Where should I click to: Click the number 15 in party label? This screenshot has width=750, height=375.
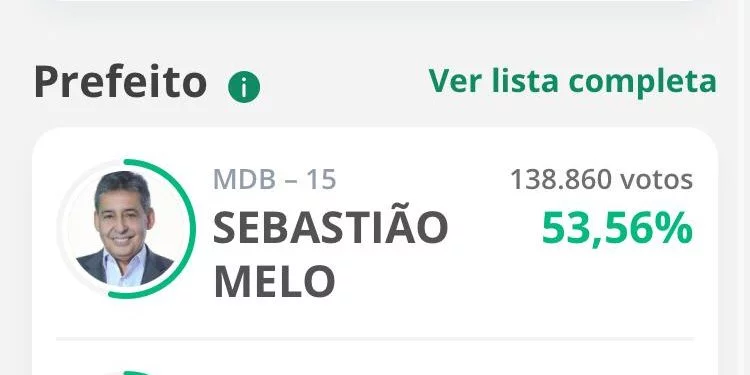click(x=321, y=180)
